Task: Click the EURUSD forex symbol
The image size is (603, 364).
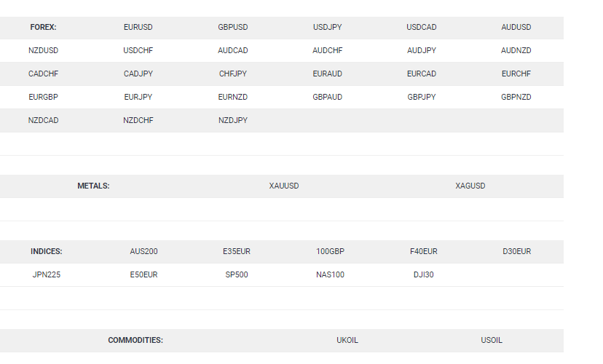Action: (x=138, y=27)
